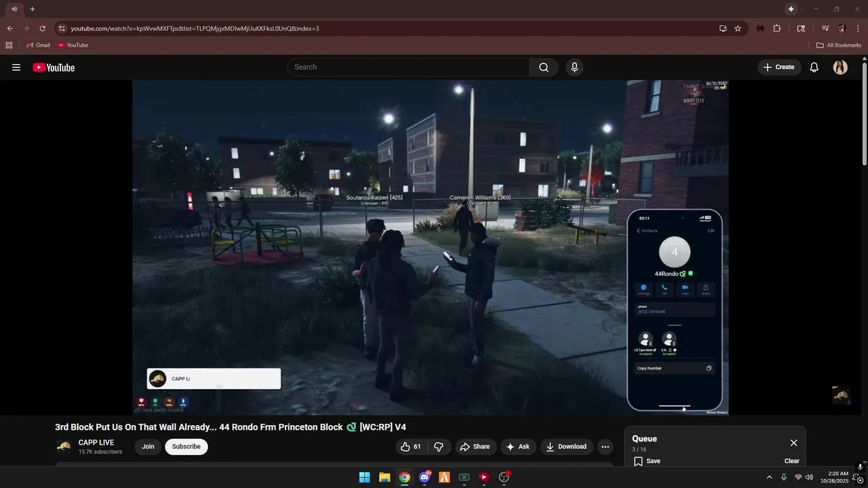This screenshot has width=868, height=488.
Task: Subscribe to CAPP LIVE
Action: (186, 447)
